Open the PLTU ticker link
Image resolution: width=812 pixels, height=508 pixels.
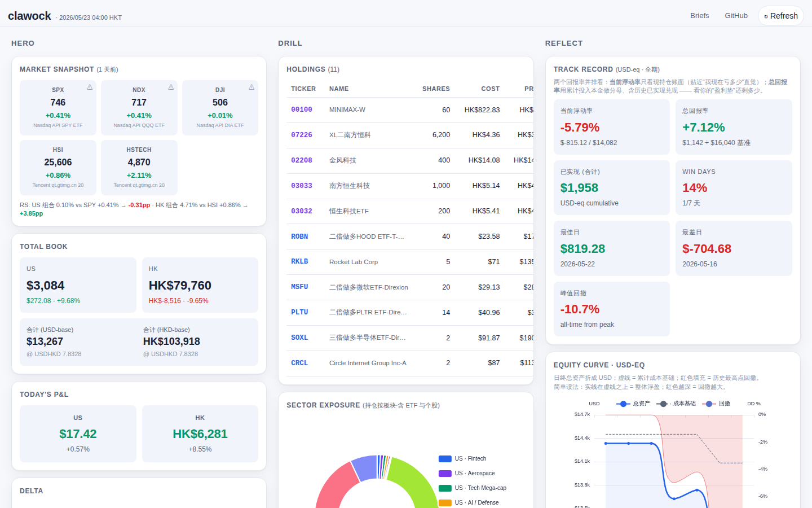[x=299, y=312]
